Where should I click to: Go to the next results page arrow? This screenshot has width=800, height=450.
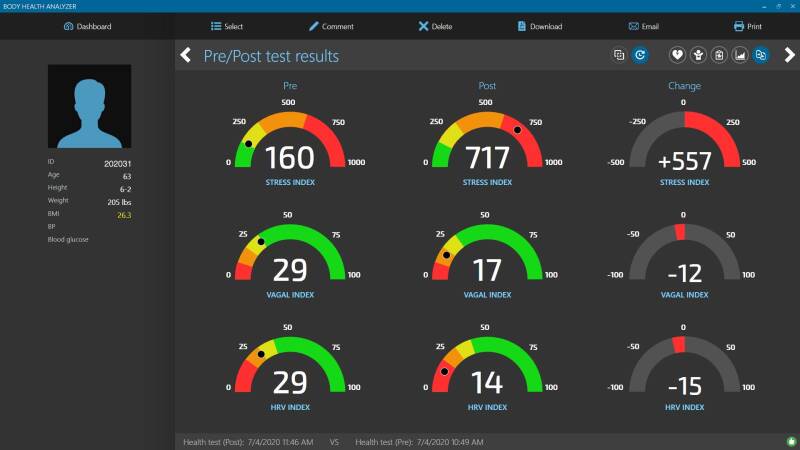(x=789, y=55)
